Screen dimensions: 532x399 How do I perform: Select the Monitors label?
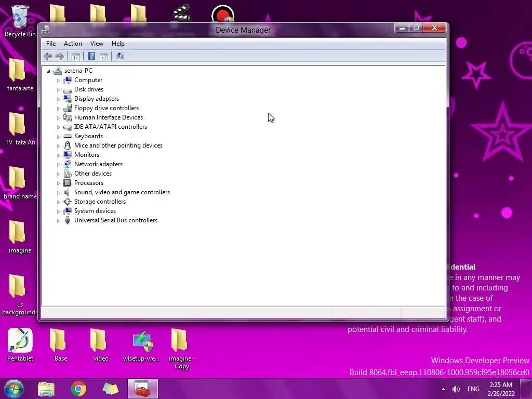tap(87, 155)
